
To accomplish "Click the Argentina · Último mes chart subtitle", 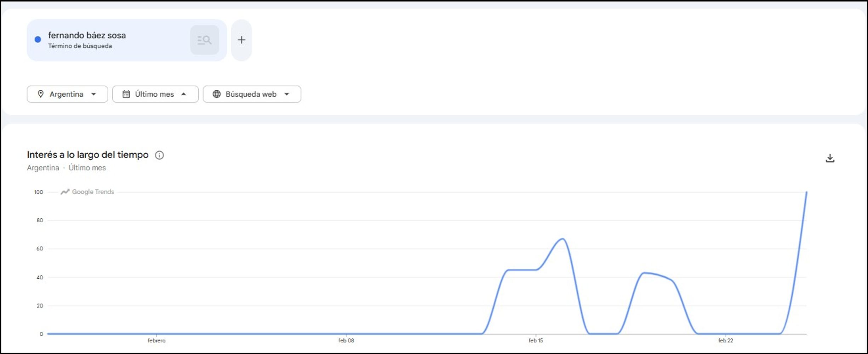I will tap(66, 168).
